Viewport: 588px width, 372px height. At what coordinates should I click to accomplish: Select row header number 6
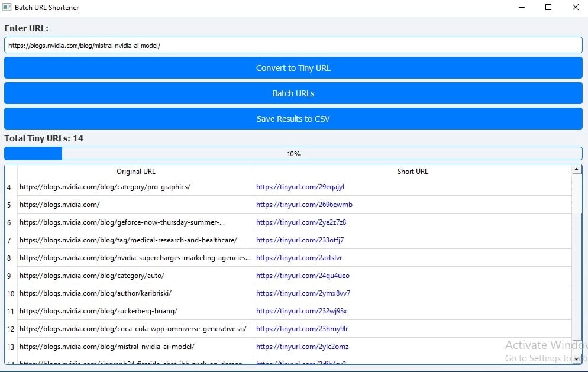(x=9, y=223)
